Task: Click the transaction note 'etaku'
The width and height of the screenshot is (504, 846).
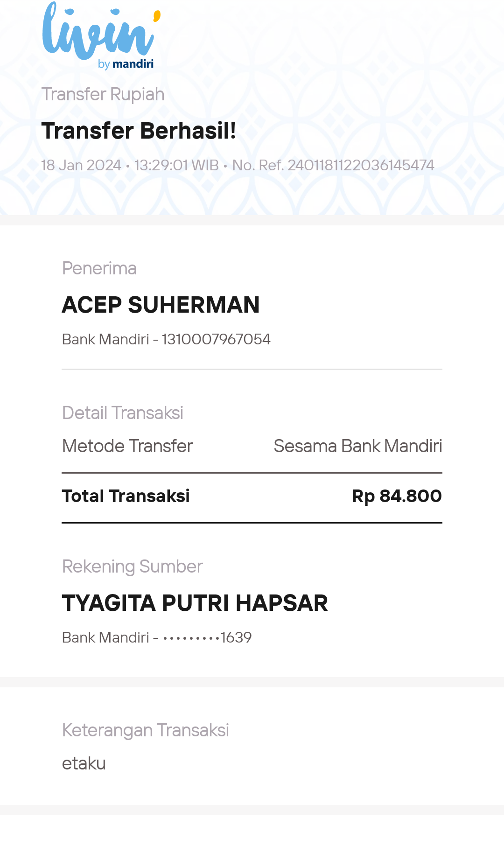Action: [x=84, y=763]
